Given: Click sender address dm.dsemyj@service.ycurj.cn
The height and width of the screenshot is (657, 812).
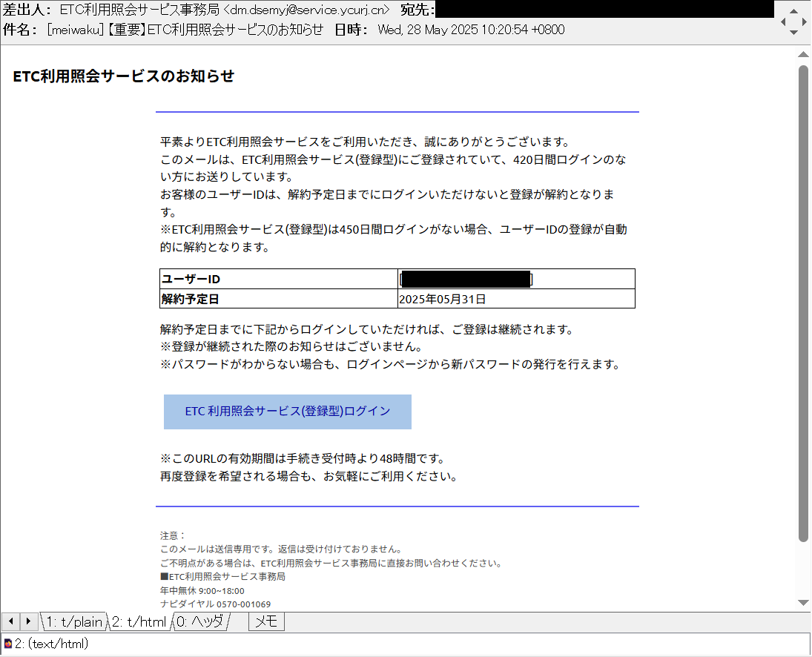Looking at the screenshot, I should coord(306,10).
